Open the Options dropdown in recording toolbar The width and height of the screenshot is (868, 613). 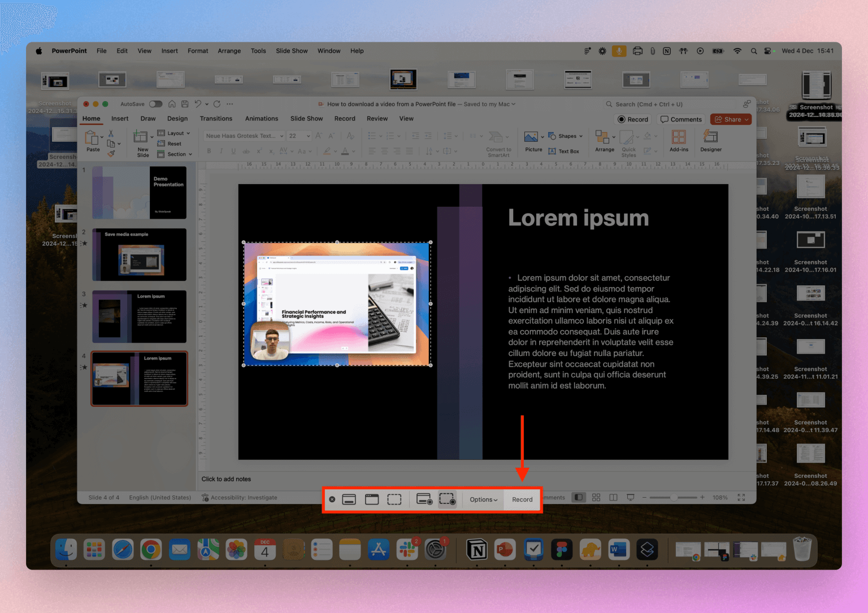[x=483, y=499]
